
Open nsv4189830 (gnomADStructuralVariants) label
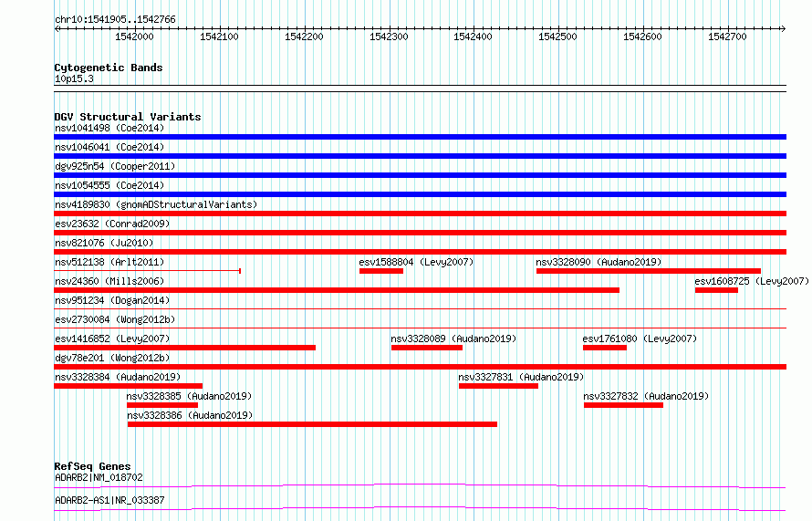(156, 204)
